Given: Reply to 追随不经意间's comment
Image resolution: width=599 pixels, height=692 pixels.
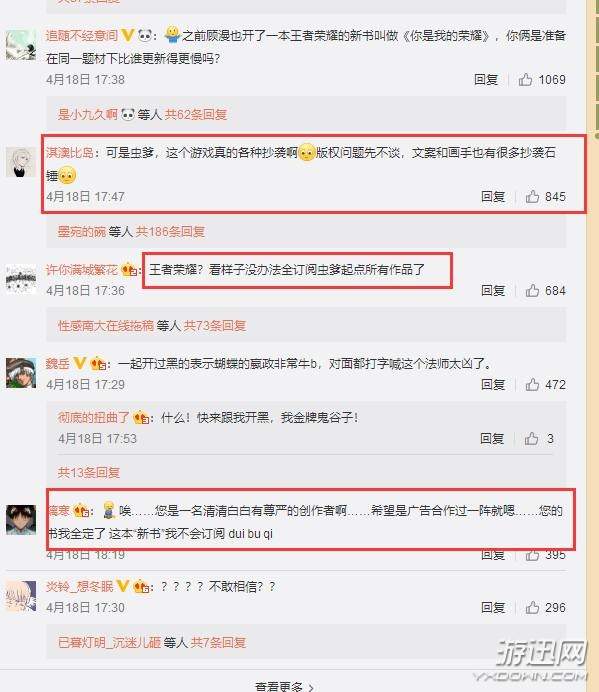Looking at the screenshot, I should [486, 79].
